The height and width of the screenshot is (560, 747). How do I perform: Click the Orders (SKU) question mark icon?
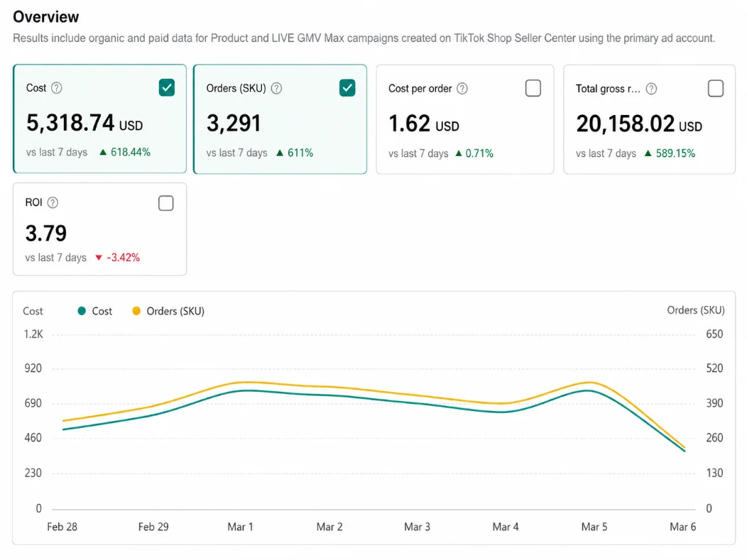(276, 89)
